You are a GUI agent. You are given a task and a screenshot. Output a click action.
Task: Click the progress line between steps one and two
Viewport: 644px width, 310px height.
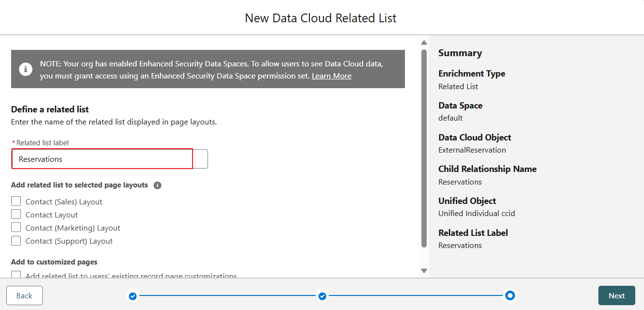[227, 295]
